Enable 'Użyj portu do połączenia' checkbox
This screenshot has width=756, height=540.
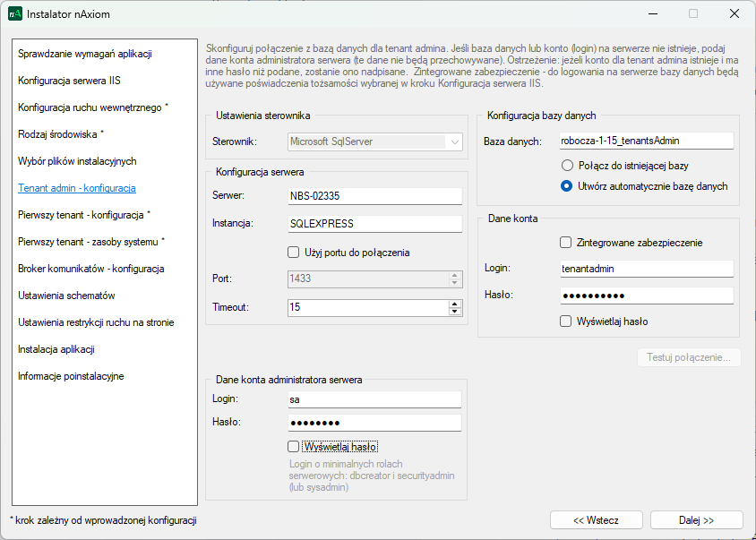pyautogui.click(x=294, y=253)
